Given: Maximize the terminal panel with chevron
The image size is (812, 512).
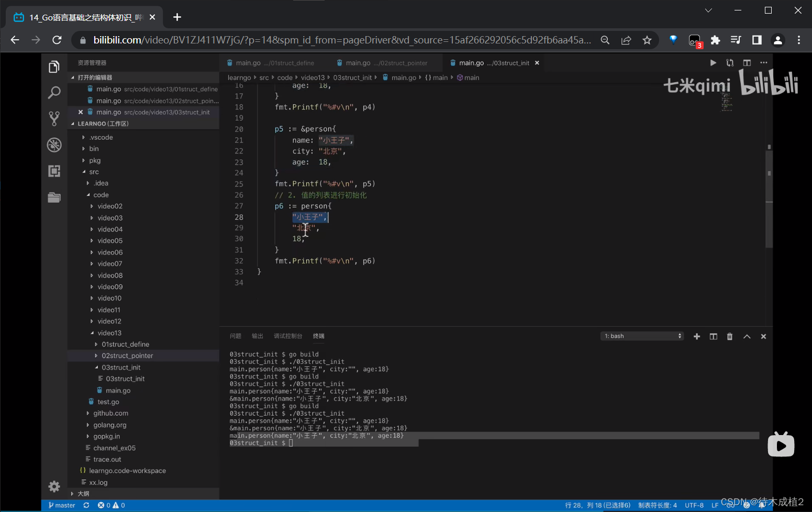Looking at the screenshot, I should (x=747, y=337).
